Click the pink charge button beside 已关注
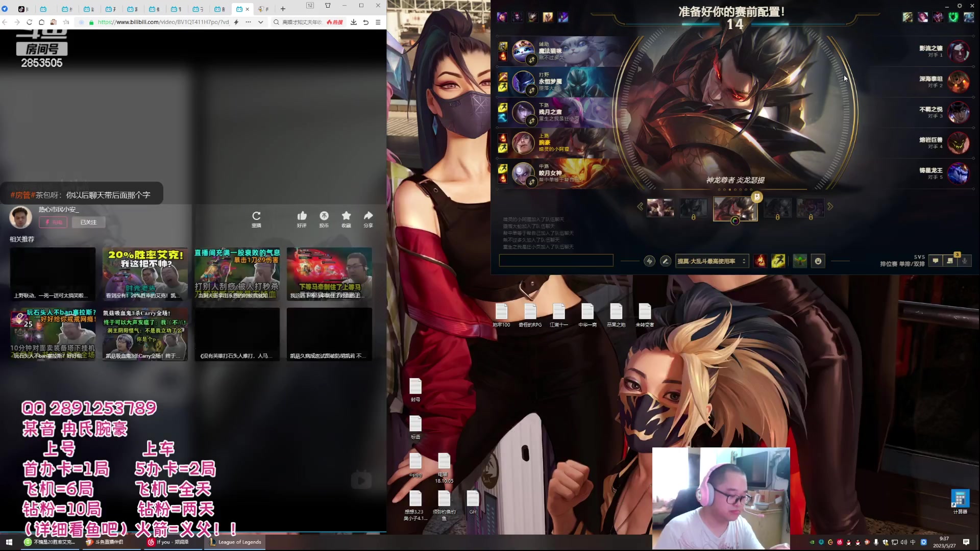This screenshot has height=551, width=980. click(x=53, y=222)
